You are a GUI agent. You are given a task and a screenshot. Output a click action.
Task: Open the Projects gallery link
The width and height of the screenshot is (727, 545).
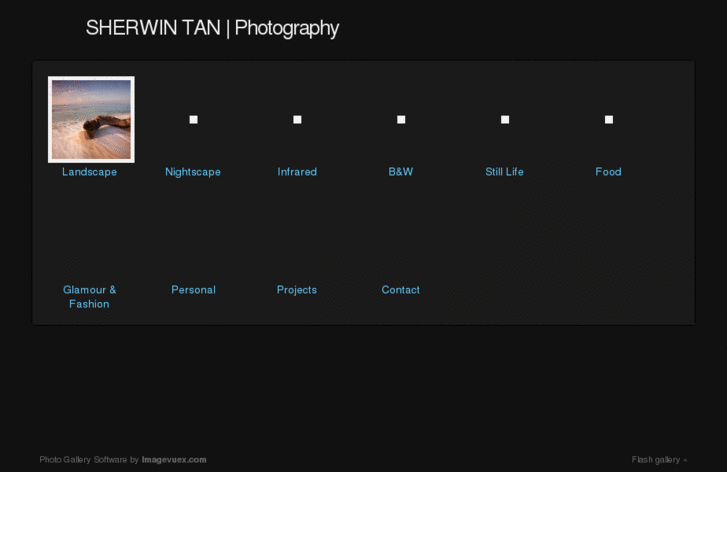point(297,290)
